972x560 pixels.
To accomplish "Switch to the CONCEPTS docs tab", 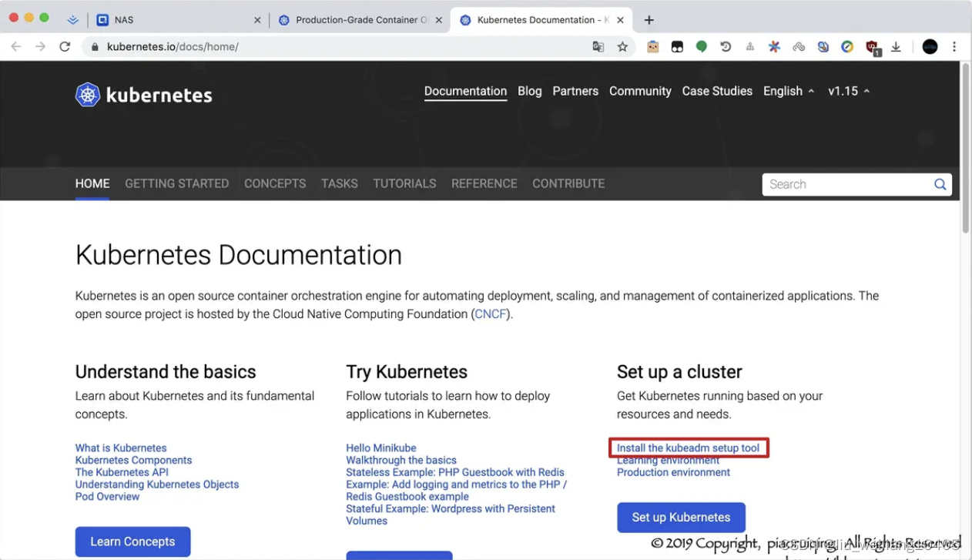I will click(x=275, y=183).
